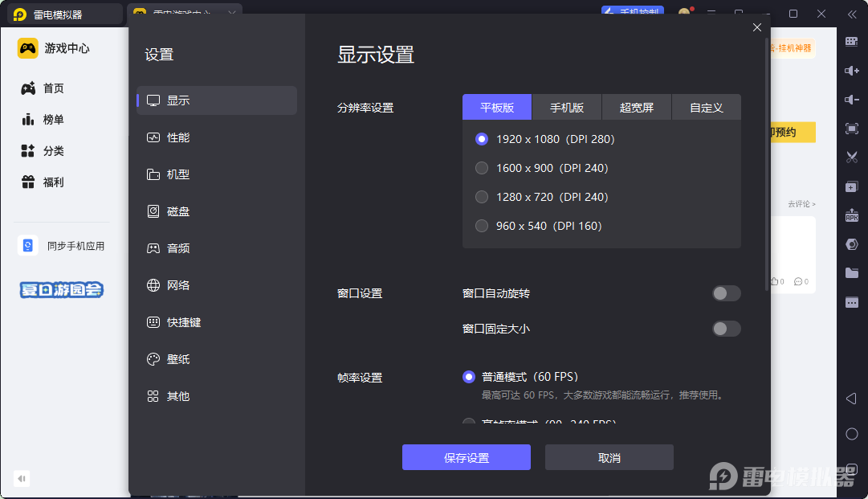The image size is (868, 499).
Task: Open the keyboard mapping icon on right sidebar
Action: pos(852,41)
